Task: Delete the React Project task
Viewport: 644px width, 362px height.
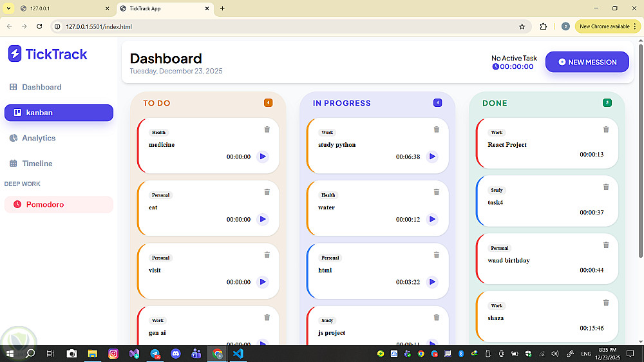Action: (x=606, y=129)
